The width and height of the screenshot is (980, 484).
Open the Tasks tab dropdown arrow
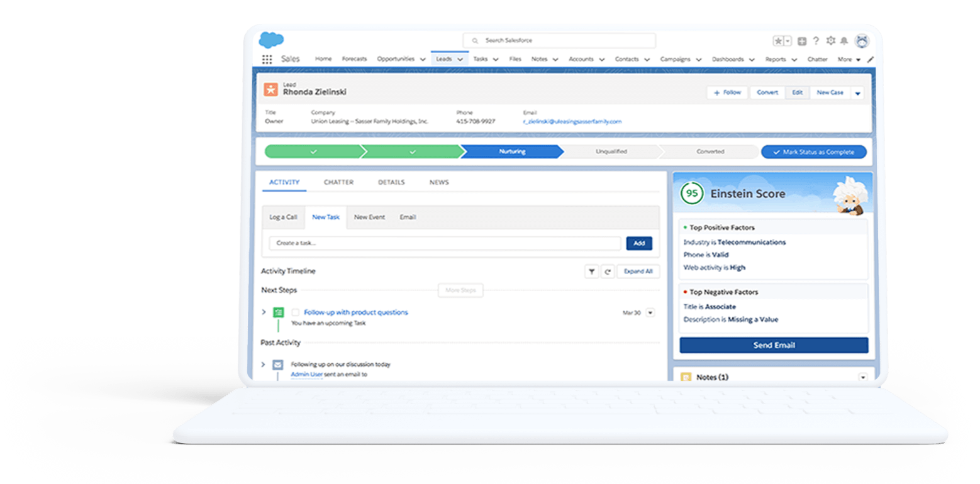tap(496, 59)
